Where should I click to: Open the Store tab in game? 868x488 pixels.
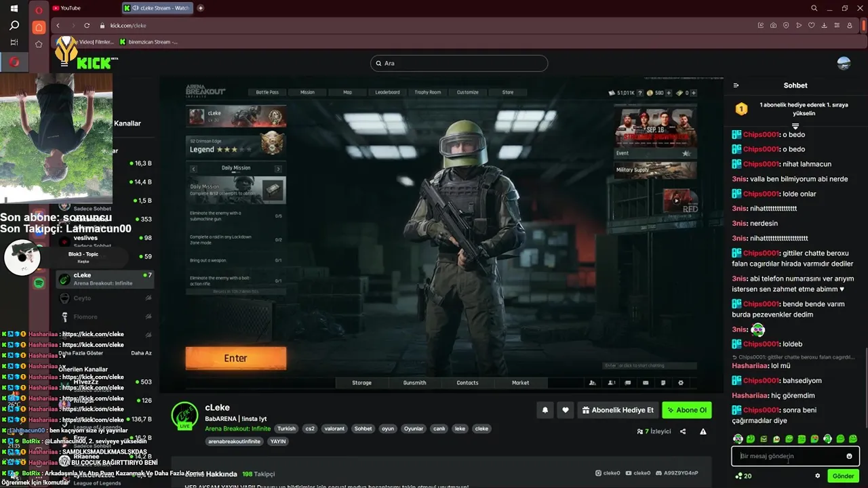508,92
